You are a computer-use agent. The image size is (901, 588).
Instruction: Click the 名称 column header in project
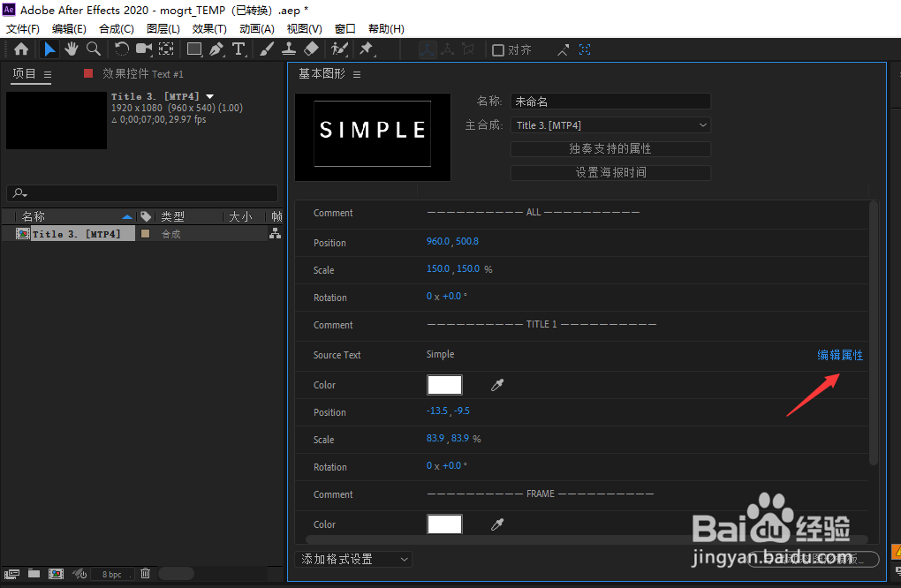click(34, 216)
